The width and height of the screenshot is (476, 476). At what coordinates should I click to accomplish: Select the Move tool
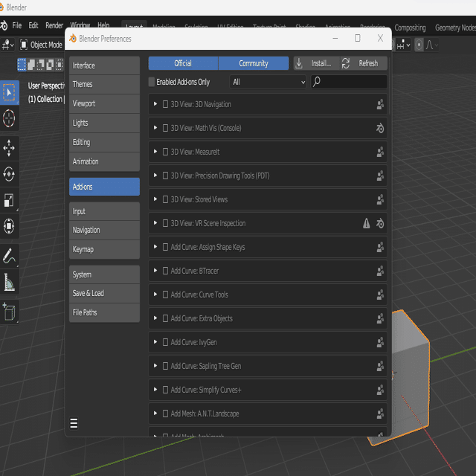9,148
